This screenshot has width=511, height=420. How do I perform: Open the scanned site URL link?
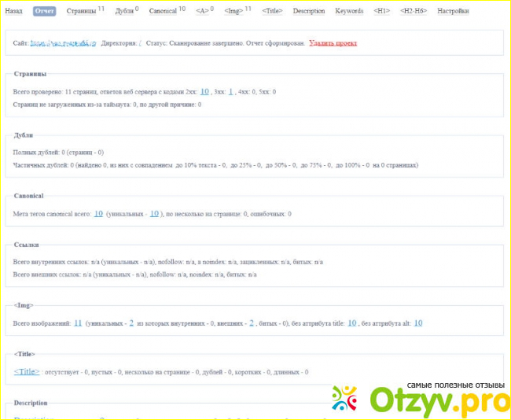coord(63,43)
